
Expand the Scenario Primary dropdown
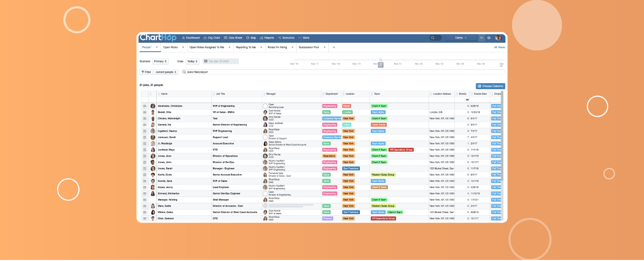(160, 61)
